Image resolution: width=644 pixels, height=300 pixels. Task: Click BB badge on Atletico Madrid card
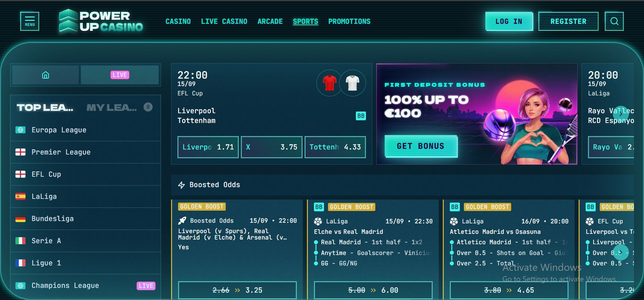click(455, 207)
